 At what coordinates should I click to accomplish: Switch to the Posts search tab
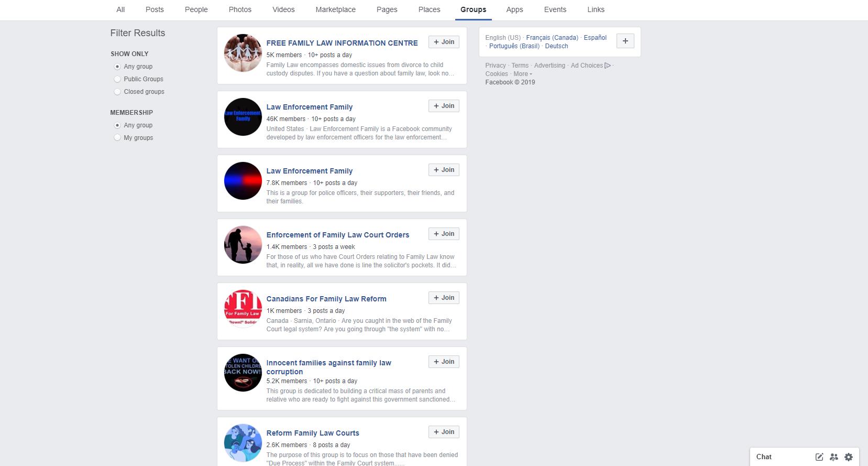coord(155,9)
